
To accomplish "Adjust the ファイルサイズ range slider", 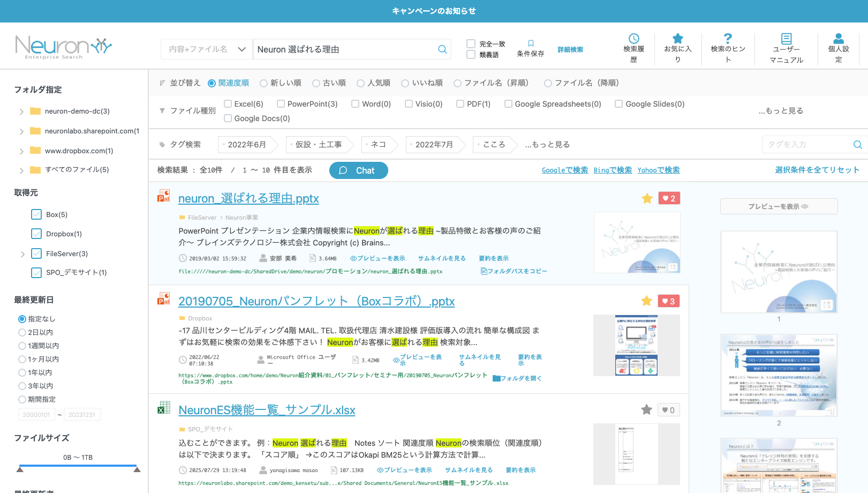I will point(78,465).
